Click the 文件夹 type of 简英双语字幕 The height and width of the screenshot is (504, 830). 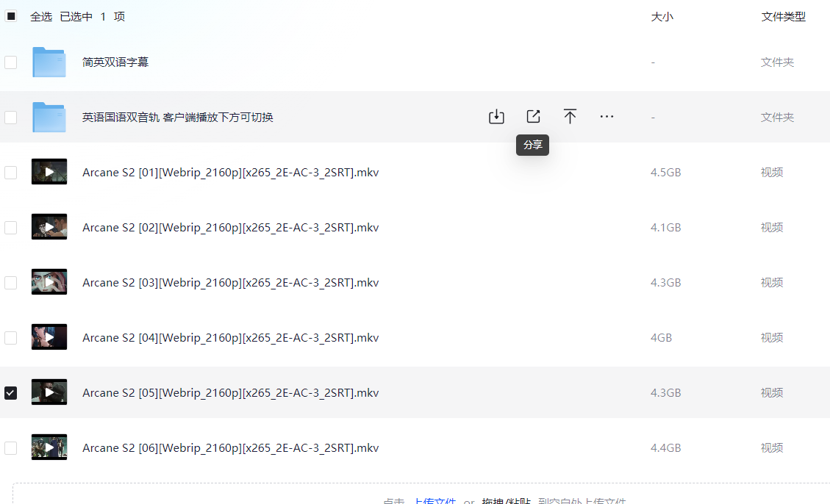tap(778, 62)
